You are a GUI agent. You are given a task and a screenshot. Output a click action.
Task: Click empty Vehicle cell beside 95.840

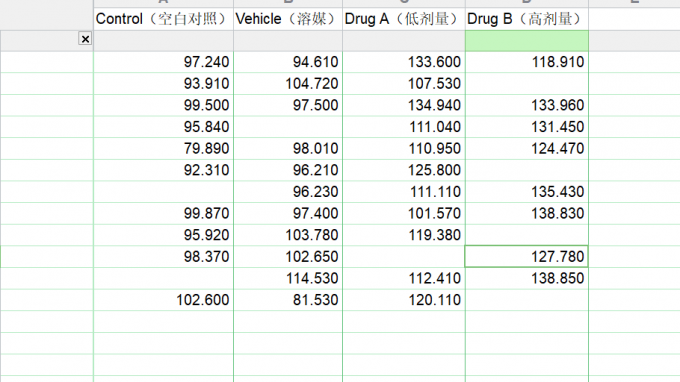click(288, 127)
